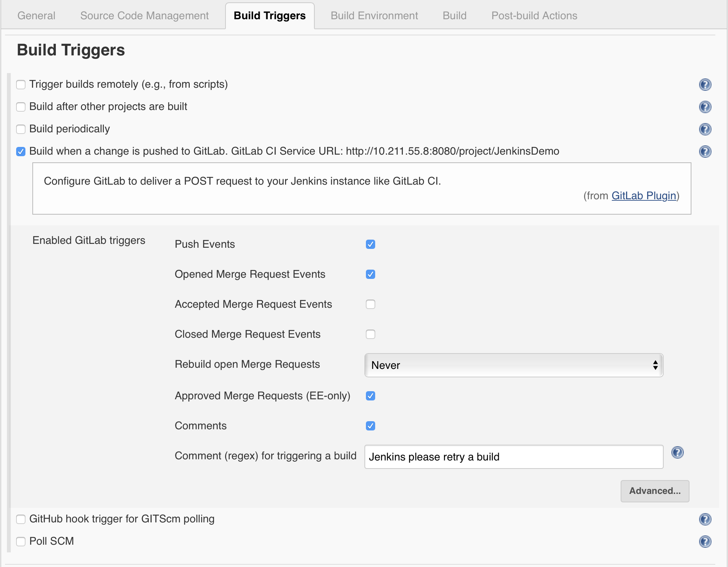Enable Poll SCM checkbox
This screenshot has width=728, height=567.
(x=21, y=542)
